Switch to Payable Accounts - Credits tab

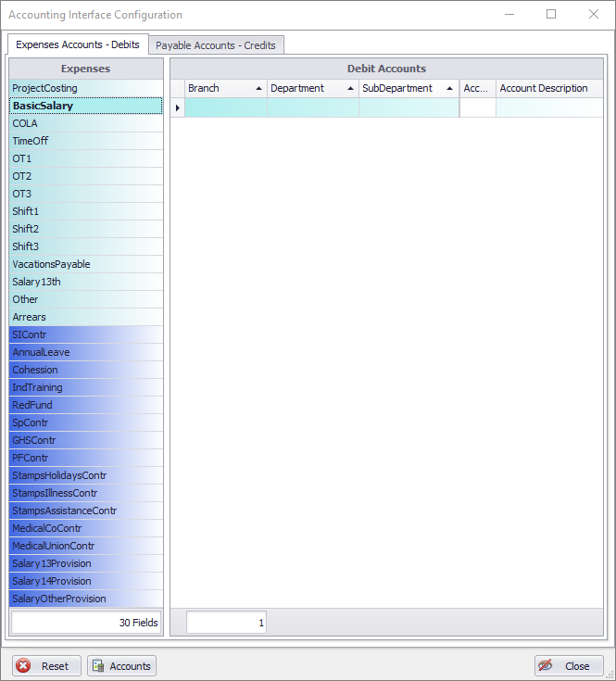pyautogui.click(x=216, y=45)
